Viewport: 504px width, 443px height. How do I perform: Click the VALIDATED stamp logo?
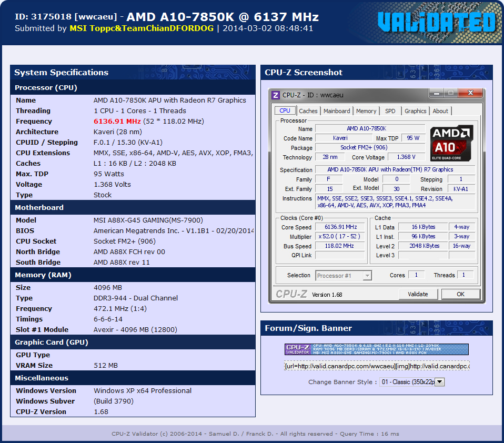point(437,22)
